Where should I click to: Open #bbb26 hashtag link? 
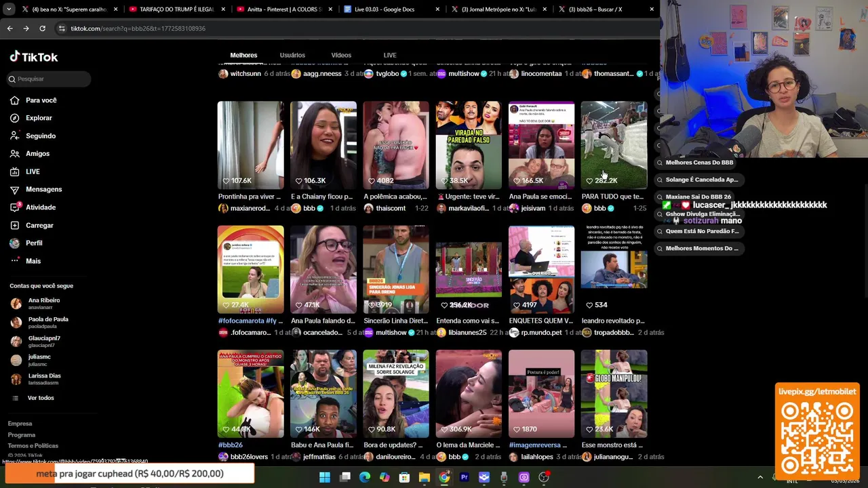[x=231, y=445]
